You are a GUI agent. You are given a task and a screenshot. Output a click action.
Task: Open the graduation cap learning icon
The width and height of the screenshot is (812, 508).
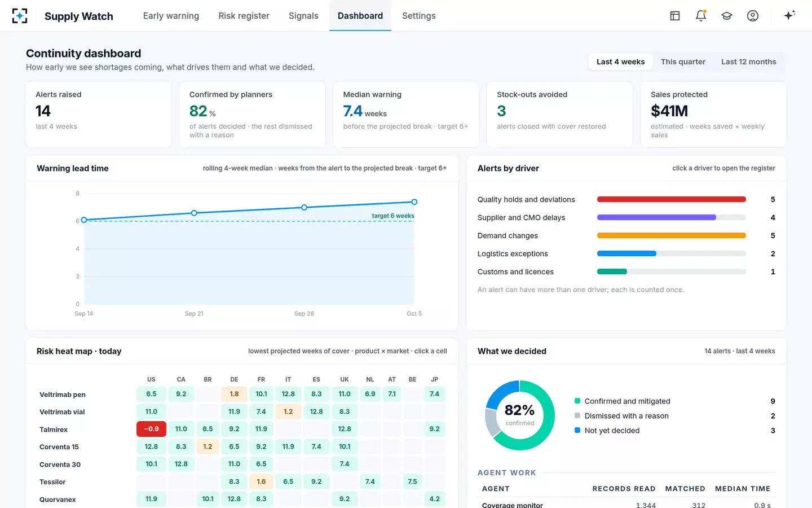[x=727, y=16]
